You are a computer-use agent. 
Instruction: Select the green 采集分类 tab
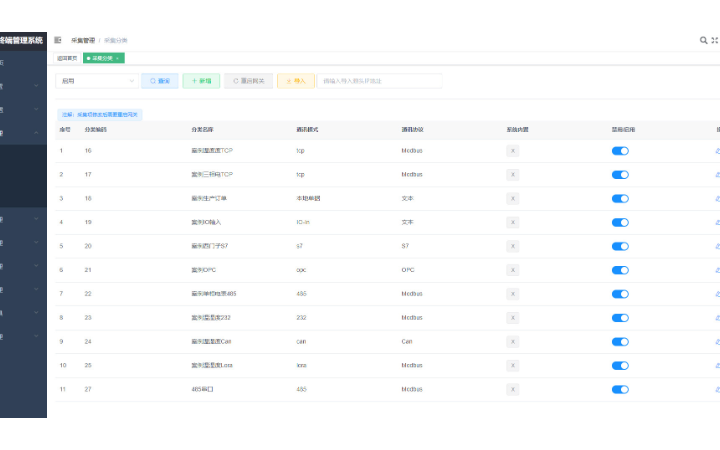point(102,58)
